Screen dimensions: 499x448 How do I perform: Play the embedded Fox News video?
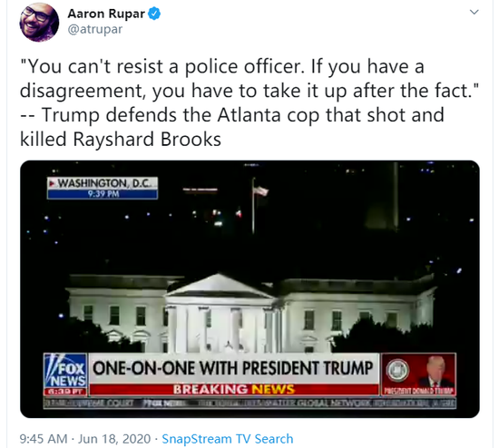(249, 289)
